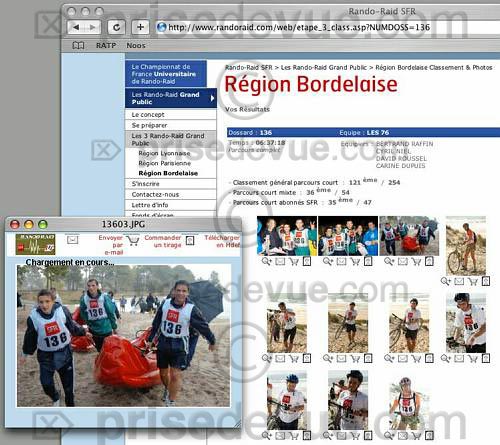The width and height of the screenshot is (500, 445).
Task: Open the blue helmet cyclist thumbnail
Action: tap(287, 400)
